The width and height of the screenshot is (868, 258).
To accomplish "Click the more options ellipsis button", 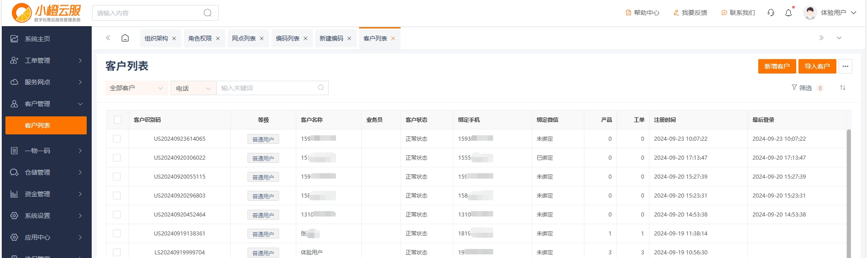I will (845, 66).
